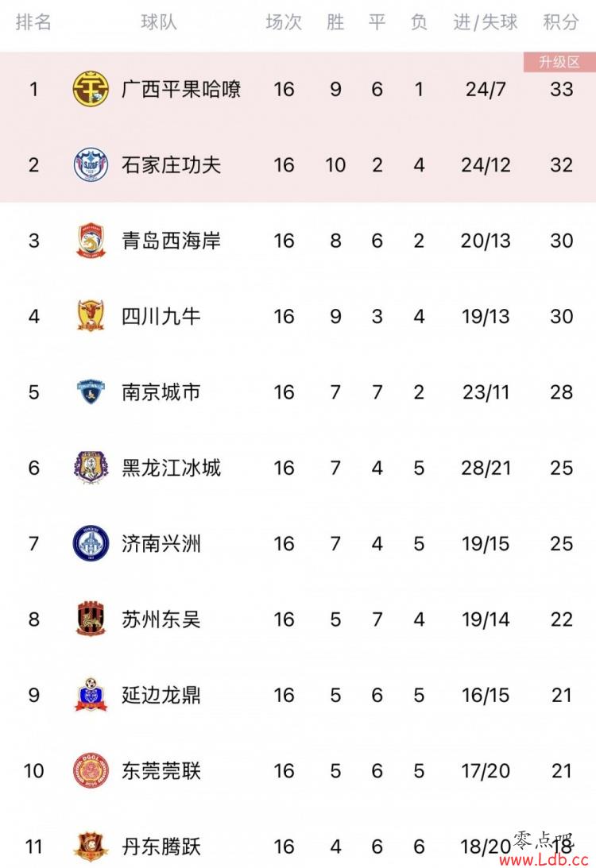Viewport: 596px width, 868px height.
Task: Open the 东莞莞联 red circular badge
Action: tap(91, 770)
